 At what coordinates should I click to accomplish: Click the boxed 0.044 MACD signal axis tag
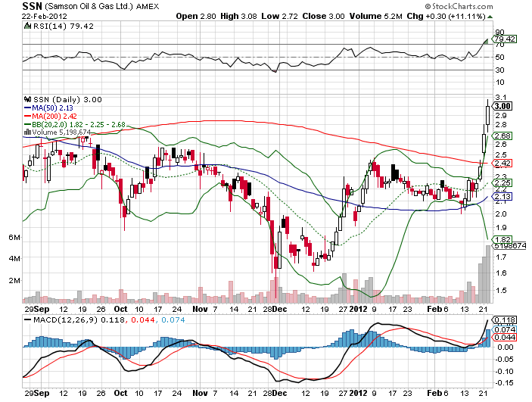click(x=505, y=338)
